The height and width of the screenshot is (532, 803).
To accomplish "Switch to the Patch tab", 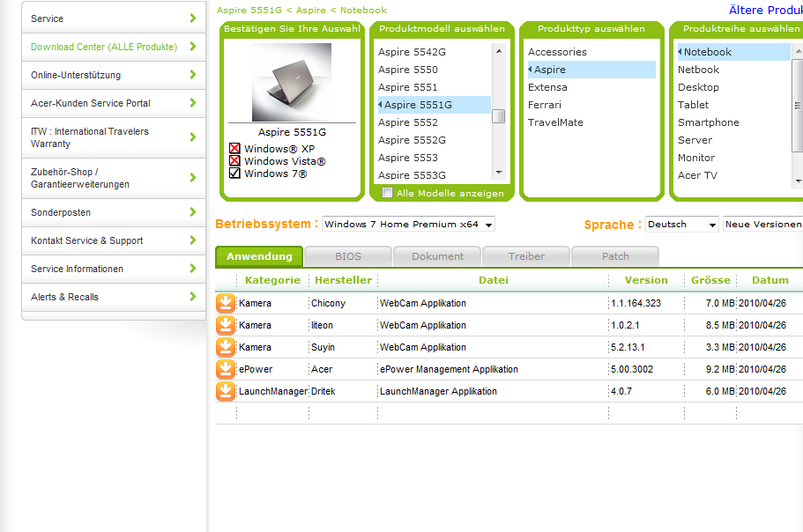I will click(x=615, y=256).
